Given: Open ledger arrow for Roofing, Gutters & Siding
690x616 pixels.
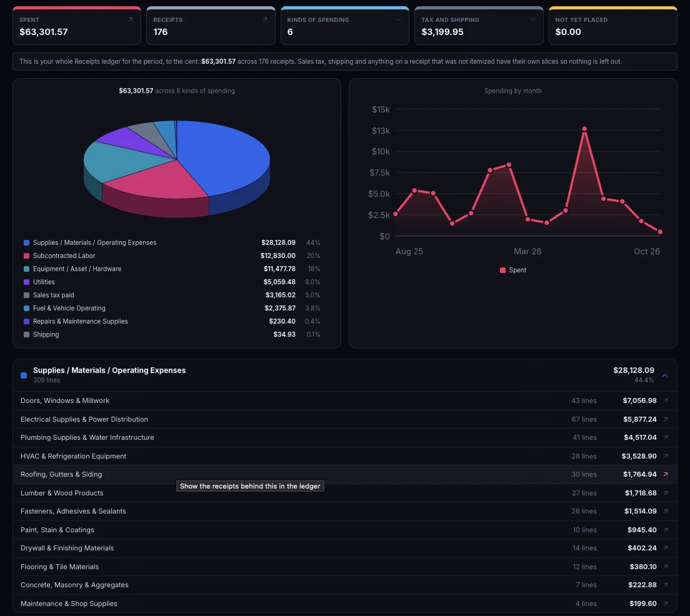Looking at the screenshot, I should [x=666, y=474].
